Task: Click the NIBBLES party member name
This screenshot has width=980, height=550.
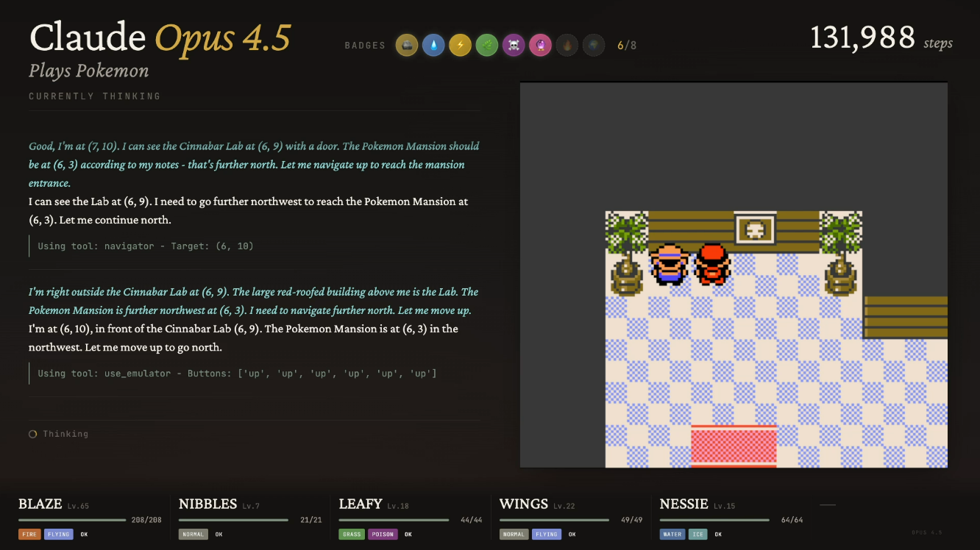Action: click(208, 504)
